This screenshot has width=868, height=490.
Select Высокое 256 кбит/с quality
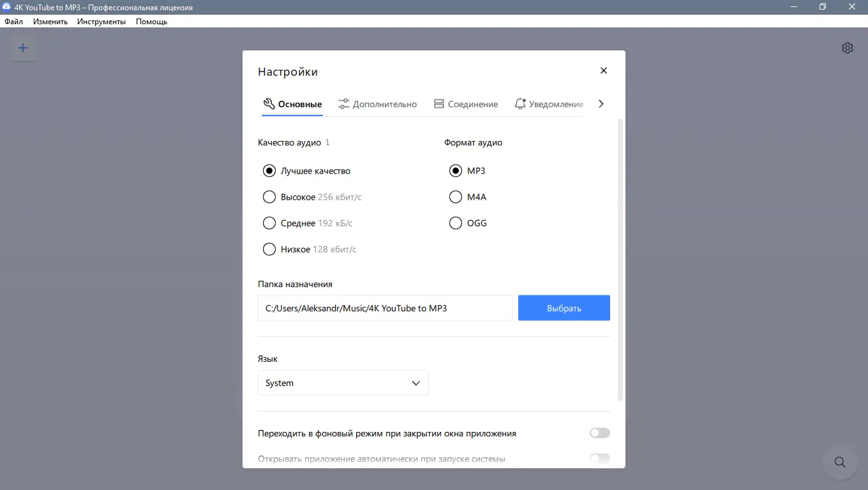pos(312,197)
